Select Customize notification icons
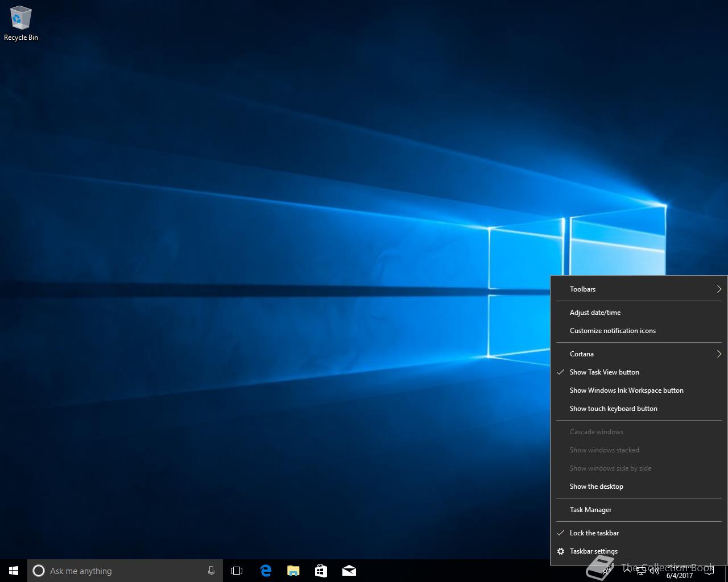Image resolution: width=728 pixels, height=582 pixels. (x=639, y=330)
